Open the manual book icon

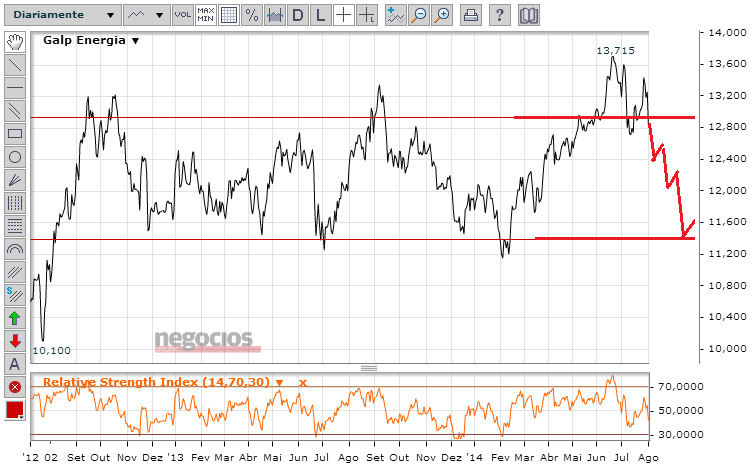click(x=528, y=15)
